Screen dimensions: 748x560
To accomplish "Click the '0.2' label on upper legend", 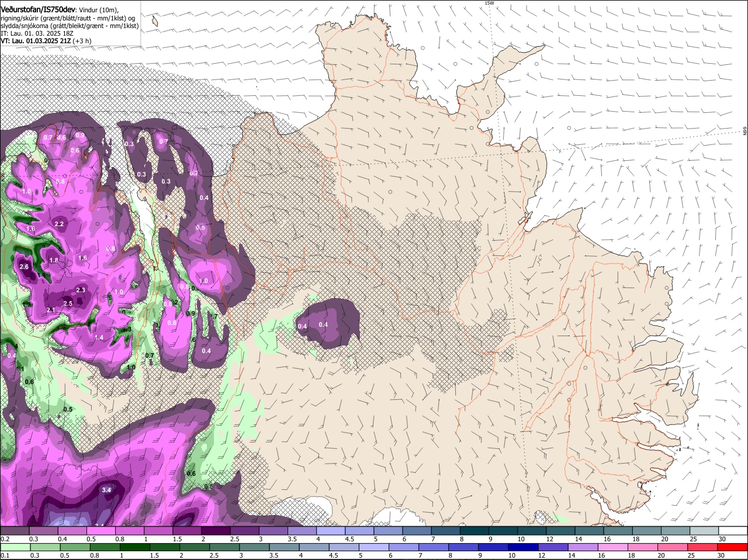I will coord(5,539).
